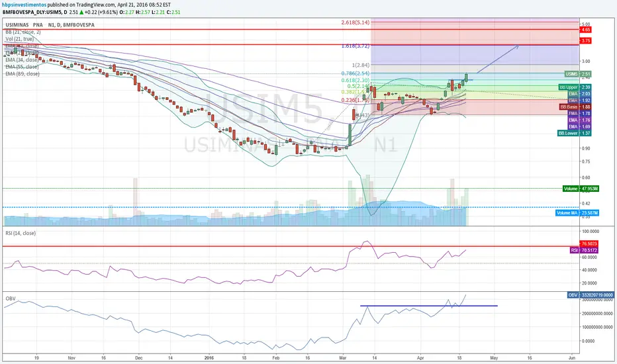Select the 2.618(5.14) Fibonacci level label
The width and height of the screenshot is (617, 364).
tap(356, 23)
